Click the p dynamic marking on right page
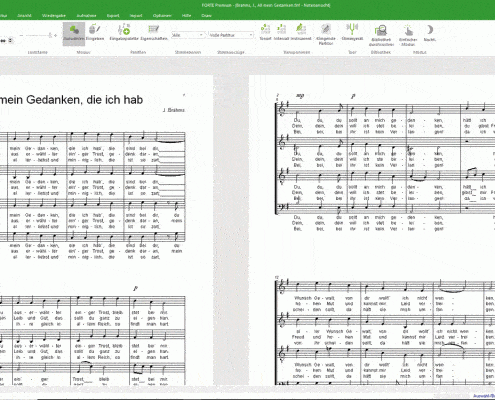The height and width of the screenshot is (400, 495). click(353, 96)
